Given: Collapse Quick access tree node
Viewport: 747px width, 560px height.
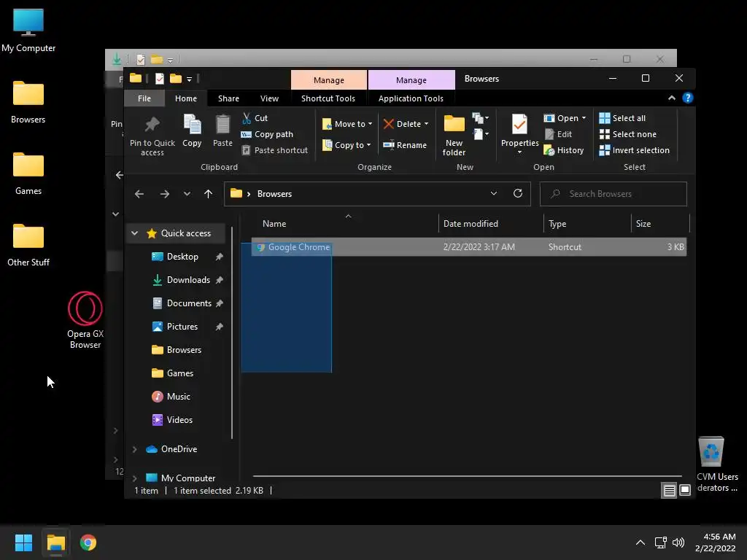Looking at the screenshot, I should (134, 233).
